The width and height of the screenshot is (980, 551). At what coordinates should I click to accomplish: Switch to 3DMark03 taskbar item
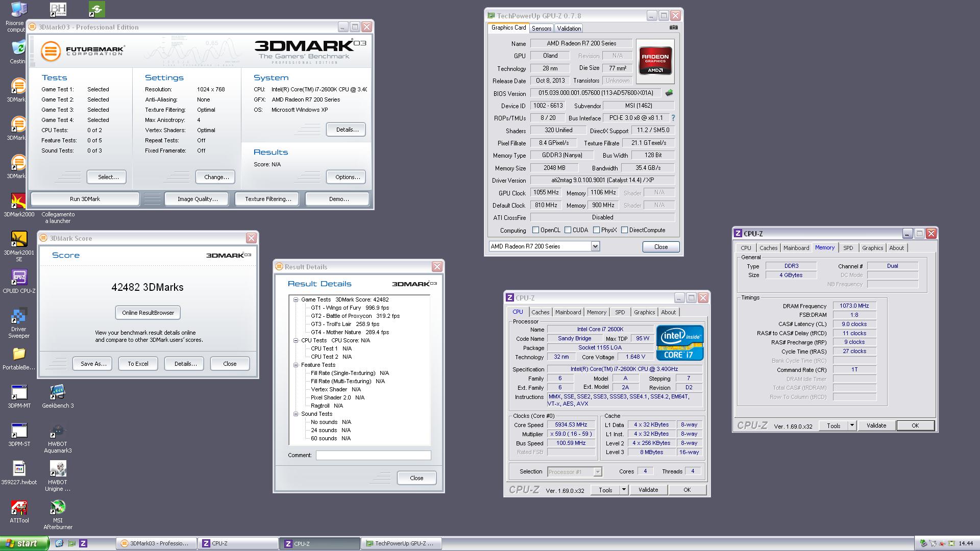point(157,543)
